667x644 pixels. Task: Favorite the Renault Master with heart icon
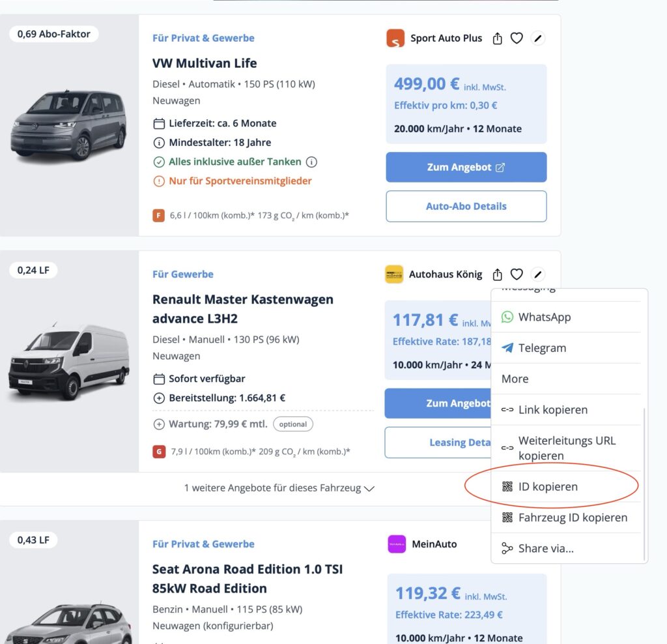[x=517, y=274]
